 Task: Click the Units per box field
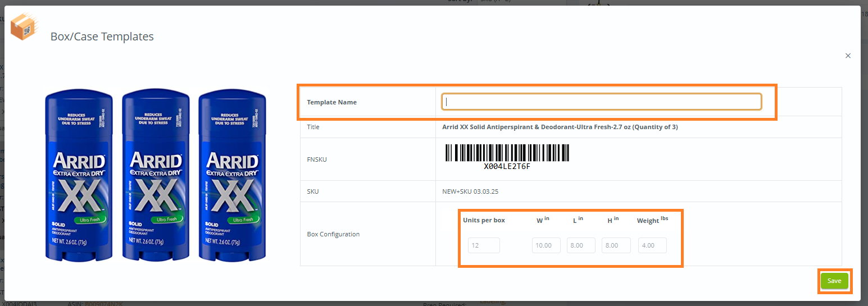(484, 245)
